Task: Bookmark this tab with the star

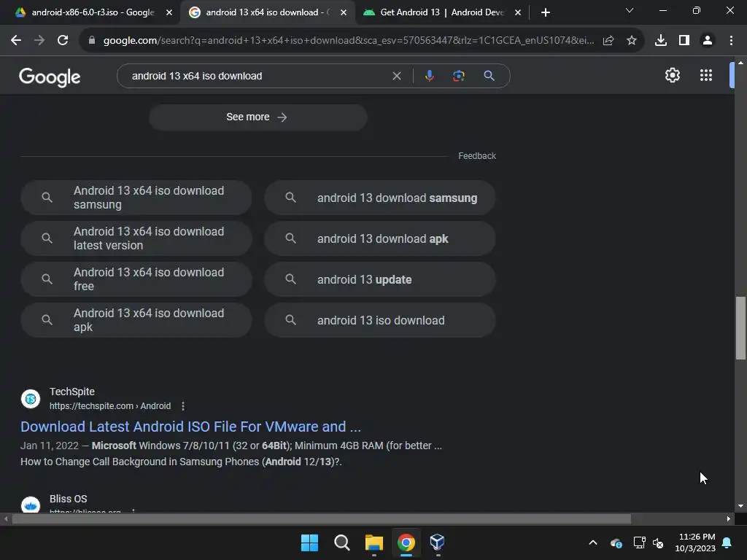Action: pyautogui.click(x=632, y=41)
